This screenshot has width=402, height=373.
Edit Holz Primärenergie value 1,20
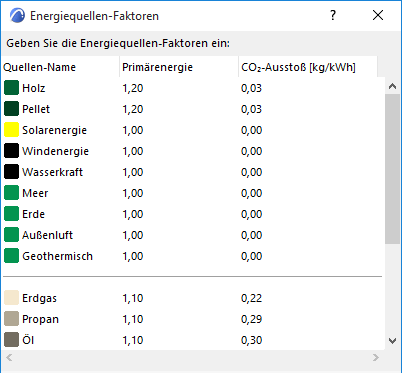click(133, 88)
